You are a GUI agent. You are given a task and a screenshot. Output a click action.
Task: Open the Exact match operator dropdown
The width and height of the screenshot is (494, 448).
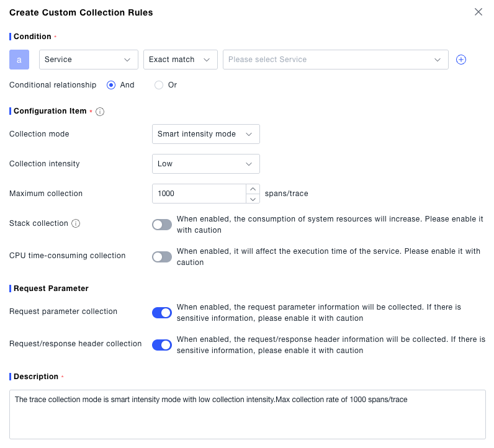tap(180, 60)
